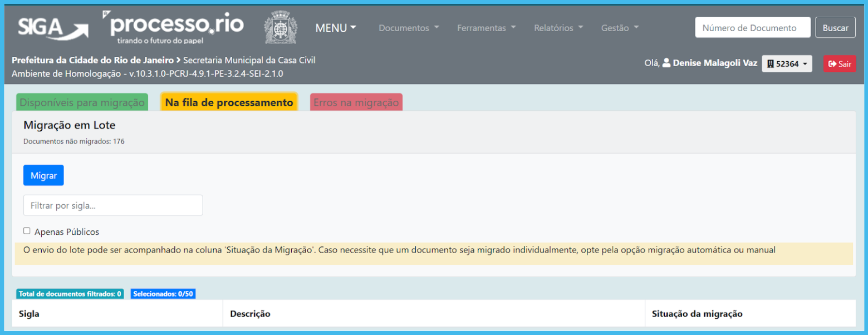Log out using the red Sair button
The width and height of the screenshot is (868, 335).
(x=840, y=64)
